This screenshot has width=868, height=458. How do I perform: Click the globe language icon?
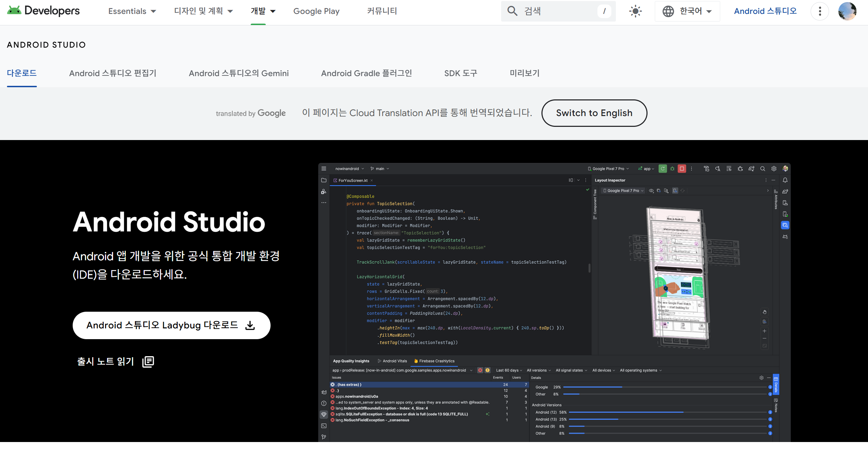pyautogui.click(x=668, y=11)
